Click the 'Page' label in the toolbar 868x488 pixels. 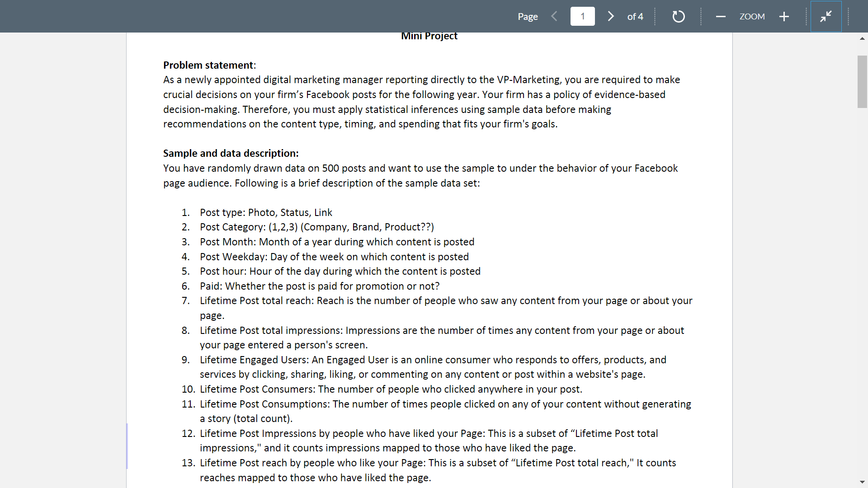528,16
